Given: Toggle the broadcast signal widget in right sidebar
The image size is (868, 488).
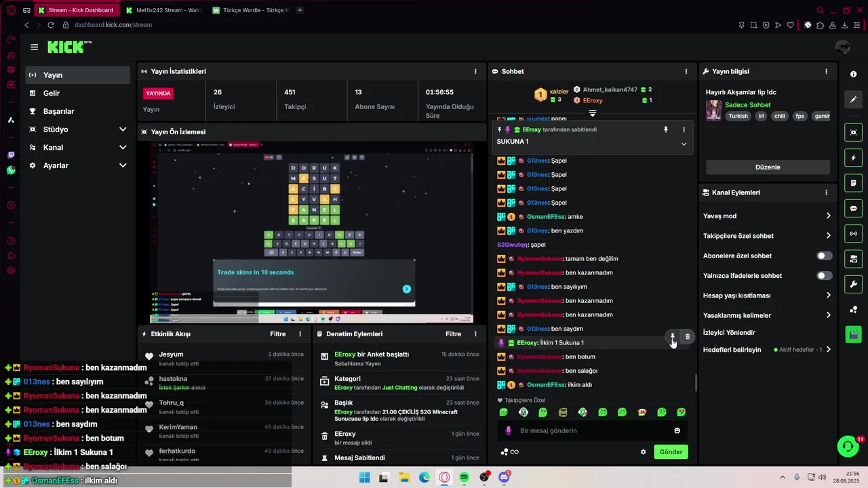Looking at the screenshot, I should coord(853,234).
